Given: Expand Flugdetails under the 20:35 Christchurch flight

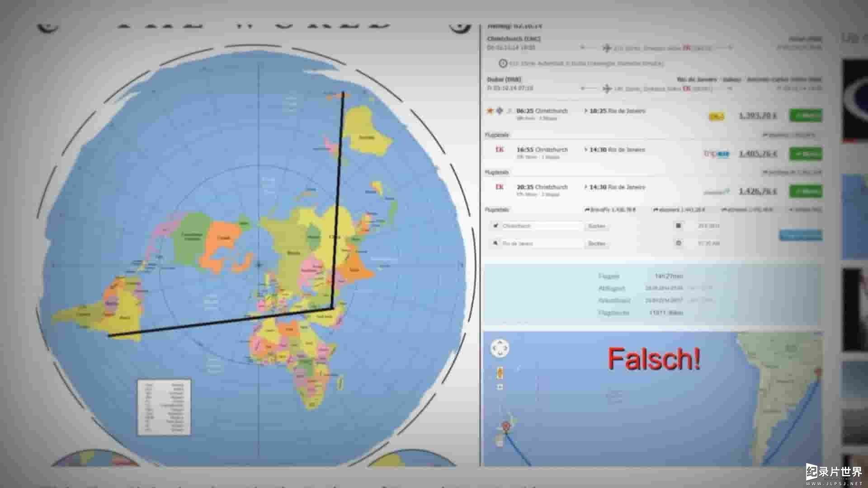Looking at the screenshot, I should tap(497, 210).
